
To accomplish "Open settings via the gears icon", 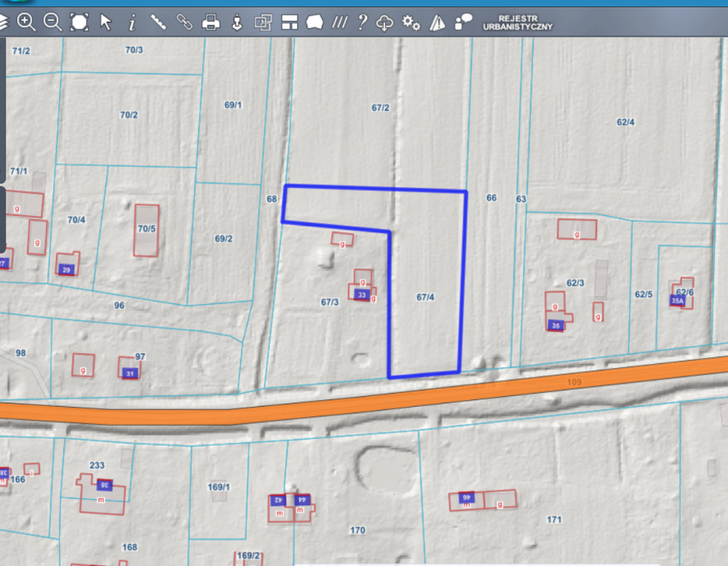I will pyautogui.click(x=411, y=22).
